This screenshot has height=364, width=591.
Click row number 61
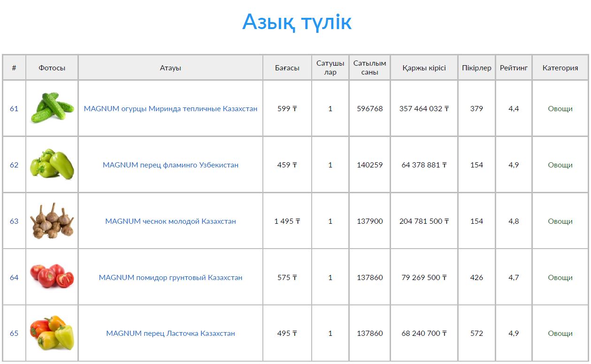coord(14,108)
